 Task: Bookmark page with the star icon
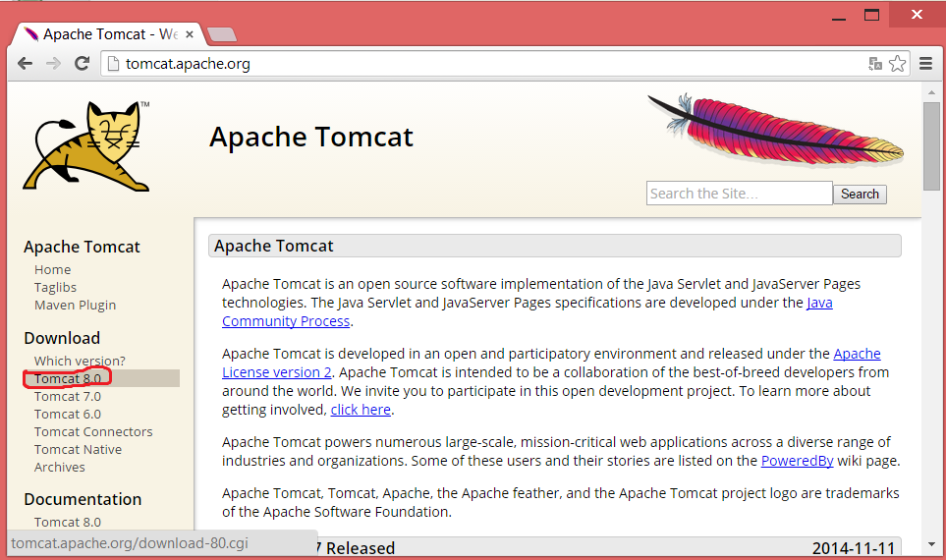point(897,64)
